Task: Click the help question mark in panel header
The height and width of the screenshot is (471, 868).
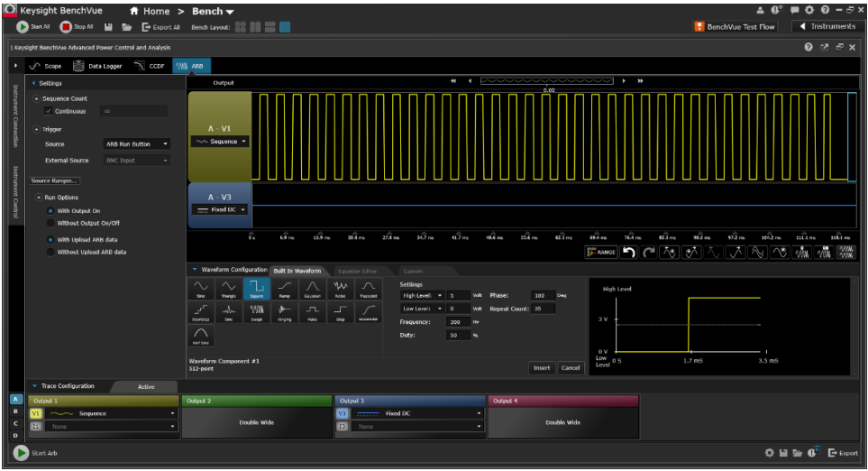Action: tap(809, 48)
